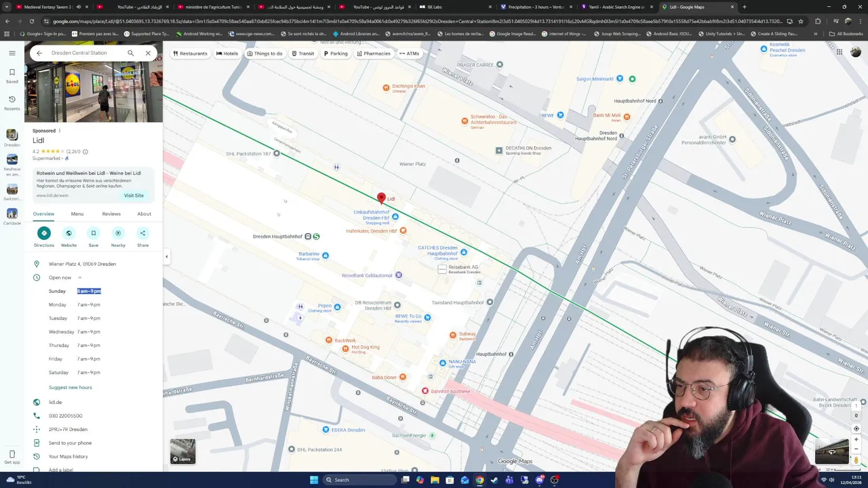Clear the Dresden Central Station search
This screenshot has height=488, width=868.
148,53
